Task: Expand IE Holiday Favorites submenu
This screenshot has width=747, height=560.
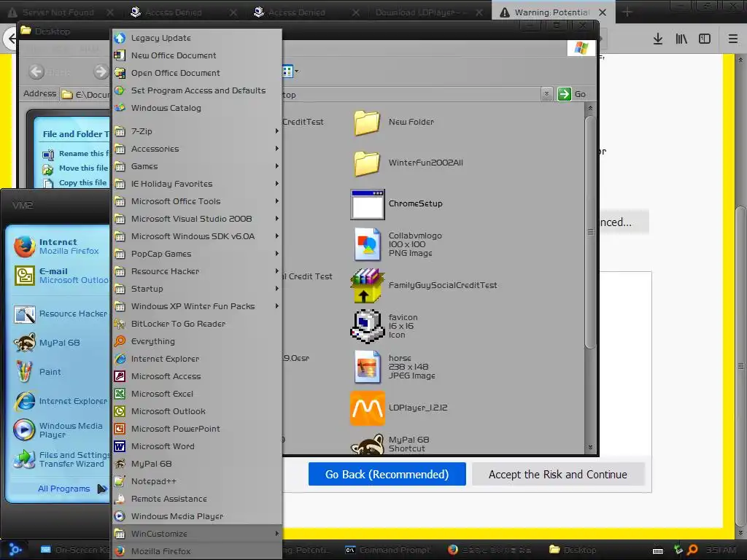Action: pos(197,184)
